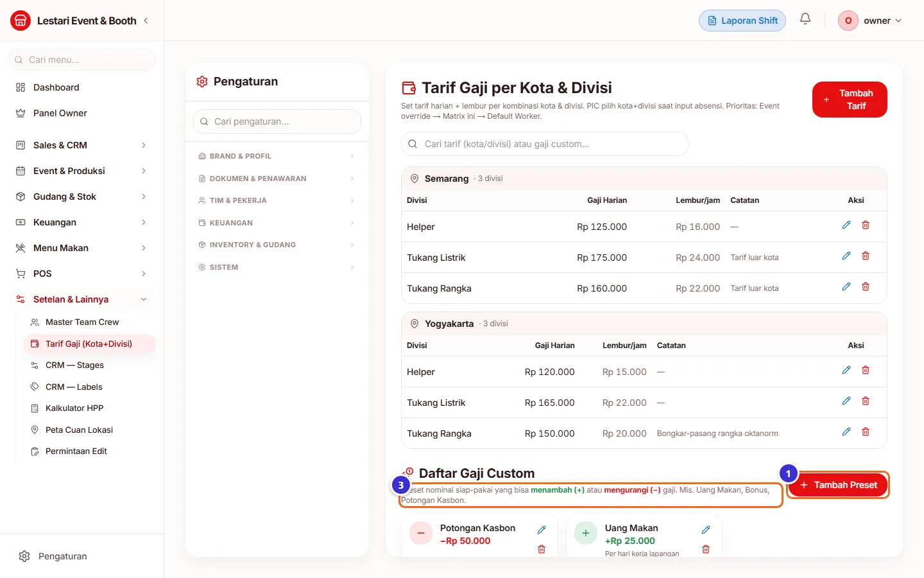Focus the Cari pengaturan search box
This screenshot has height=578, width=924.
[277, 121]
